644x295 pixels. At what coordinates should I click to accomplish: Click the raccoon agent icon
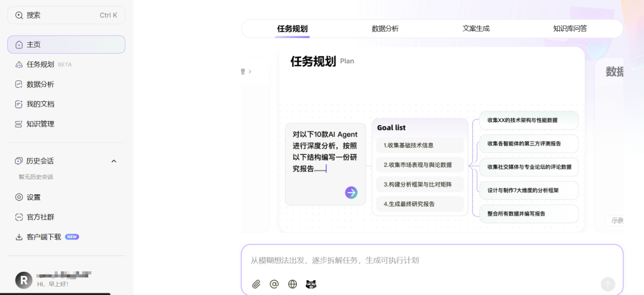311,284
